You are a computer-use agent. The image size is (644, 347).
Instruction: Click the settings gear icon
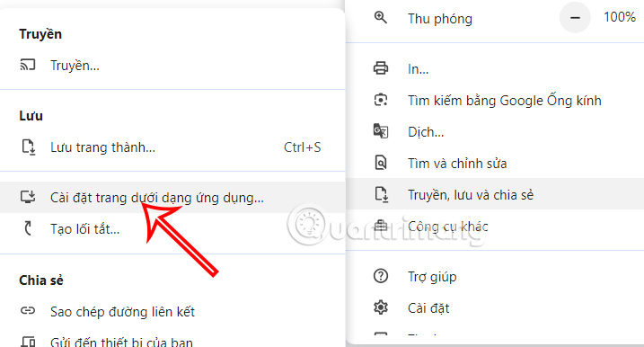[381, 307]
